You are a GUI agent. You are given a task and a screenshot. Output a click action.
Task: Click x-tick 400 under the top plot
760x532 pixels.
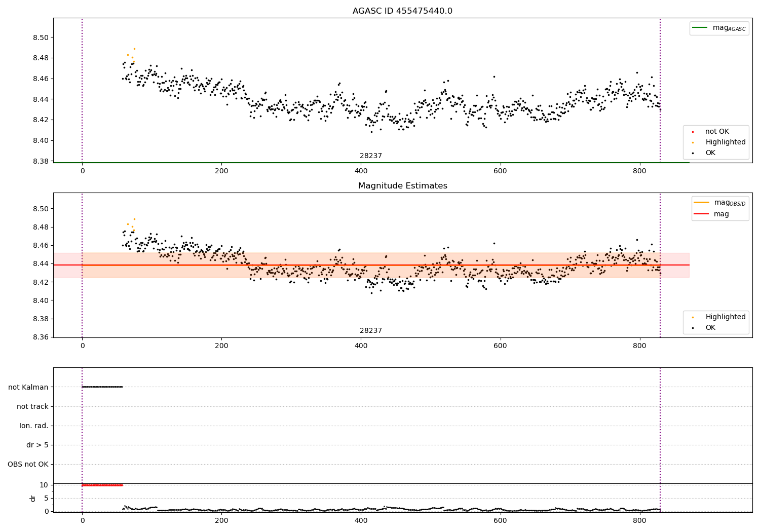pos(361,171)
